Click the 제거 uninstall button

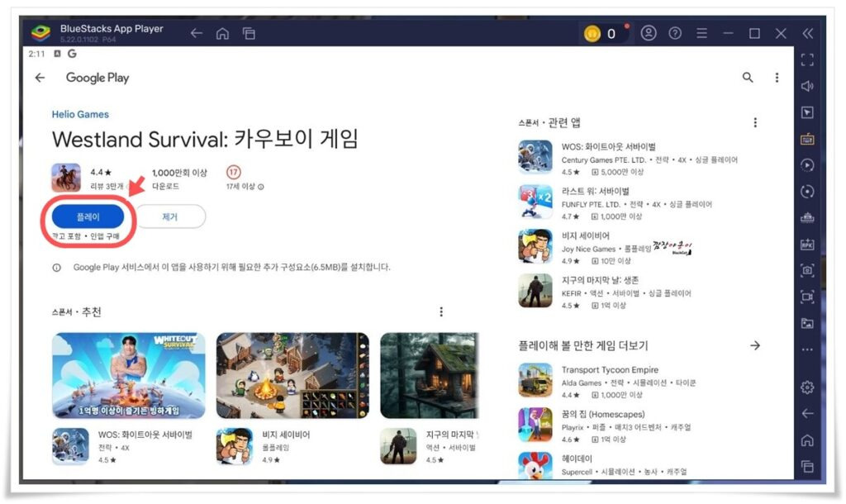click(x=170, y=216)
